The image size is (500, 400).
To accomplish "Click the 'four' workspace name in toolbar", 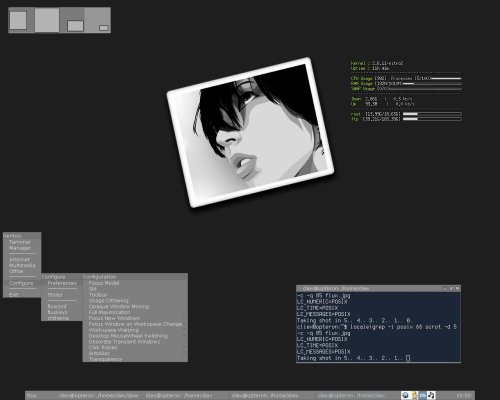I will (32, 396).
